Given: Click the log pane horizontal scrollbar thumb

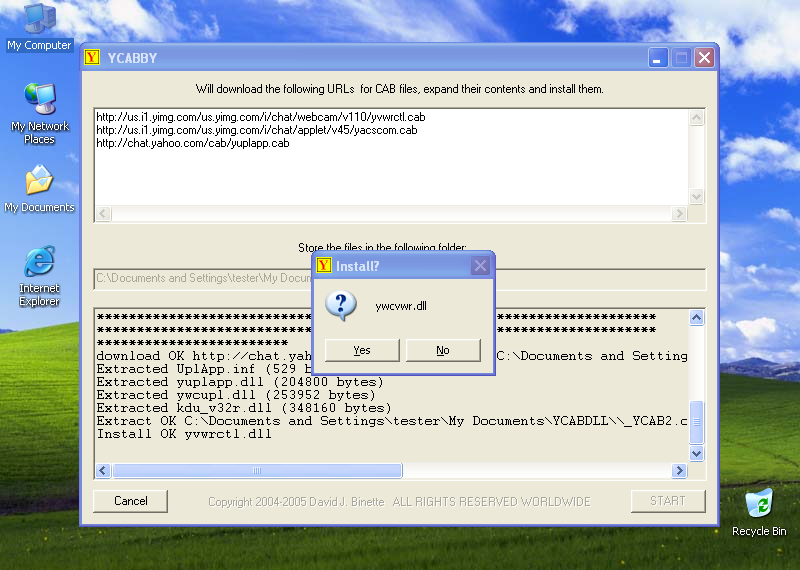Looking at the screenshot, I should click(257, 470).
